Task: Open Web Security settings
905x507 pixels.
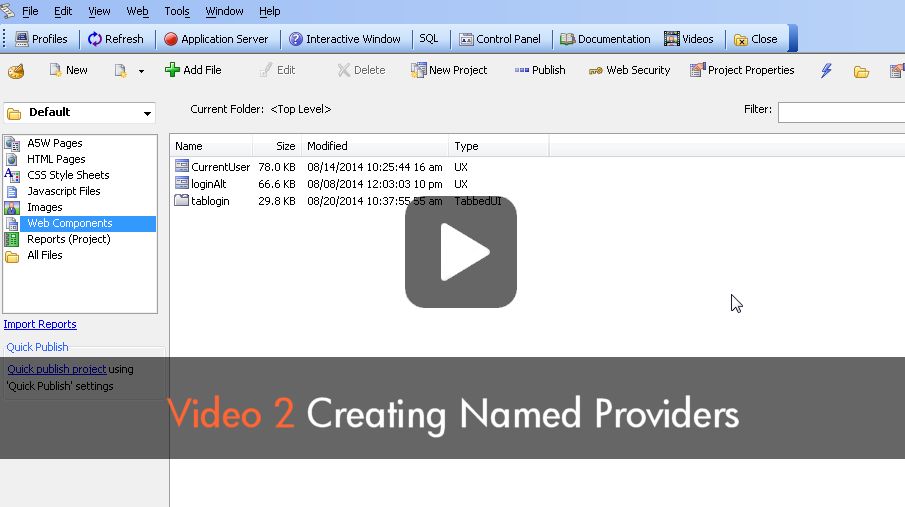Action: point(629,70)
